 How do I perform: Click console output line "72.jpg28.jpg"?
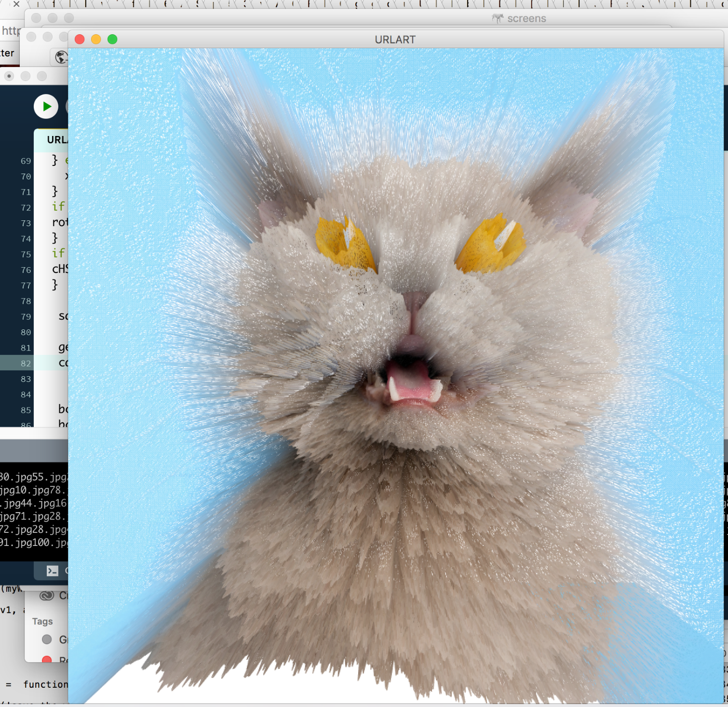[34, 530]
